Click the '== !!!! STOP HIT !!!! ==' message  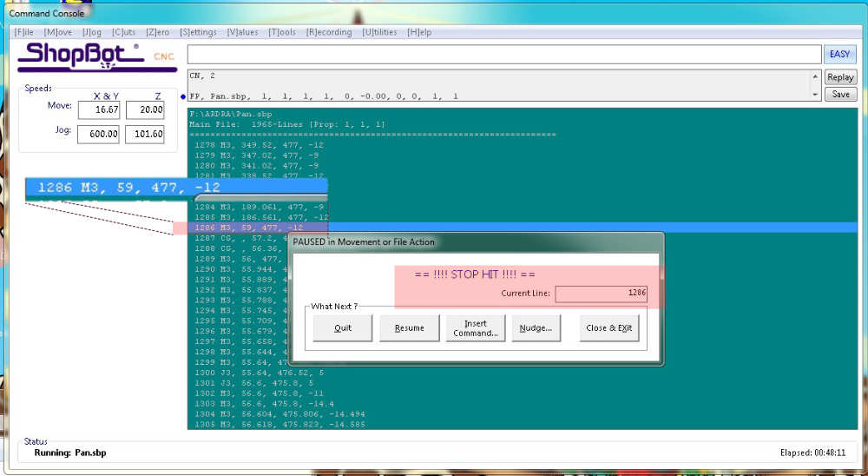click(475, 274)
